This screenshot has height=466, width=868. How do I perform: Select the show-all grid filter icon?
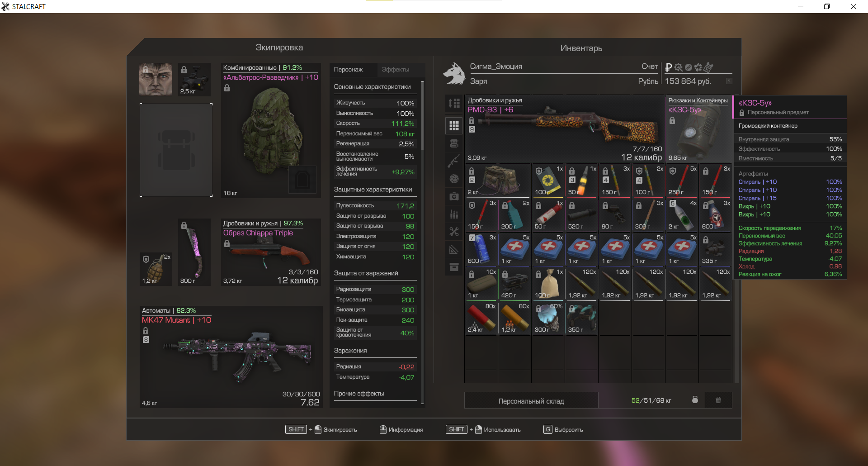click(454, 126)
